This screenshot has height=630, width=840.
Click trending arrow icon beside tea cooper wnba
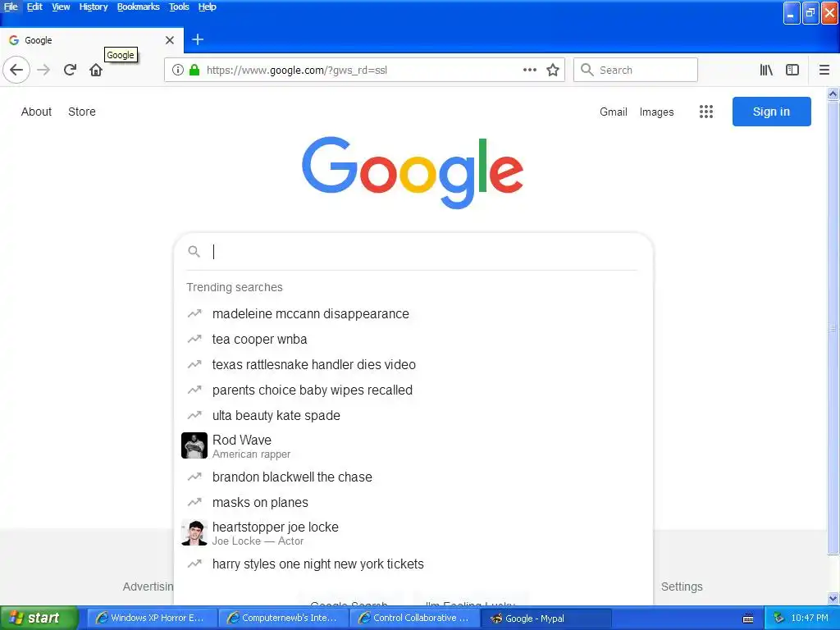[x=194, y=339]
